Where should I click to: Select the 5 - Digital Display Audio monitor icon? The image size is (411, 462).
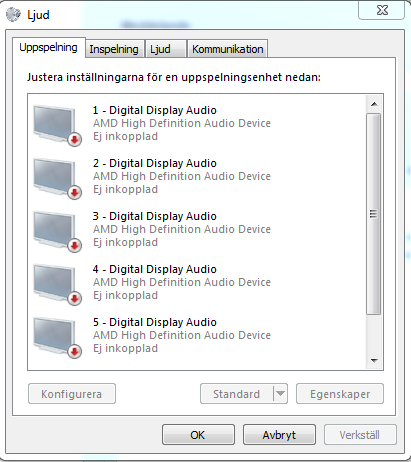(57, 337)
